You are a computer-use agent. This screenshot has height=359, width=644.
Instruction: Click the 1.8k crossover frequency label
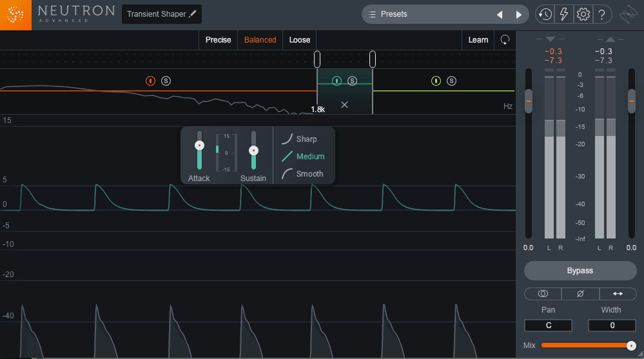click(318, 110)
